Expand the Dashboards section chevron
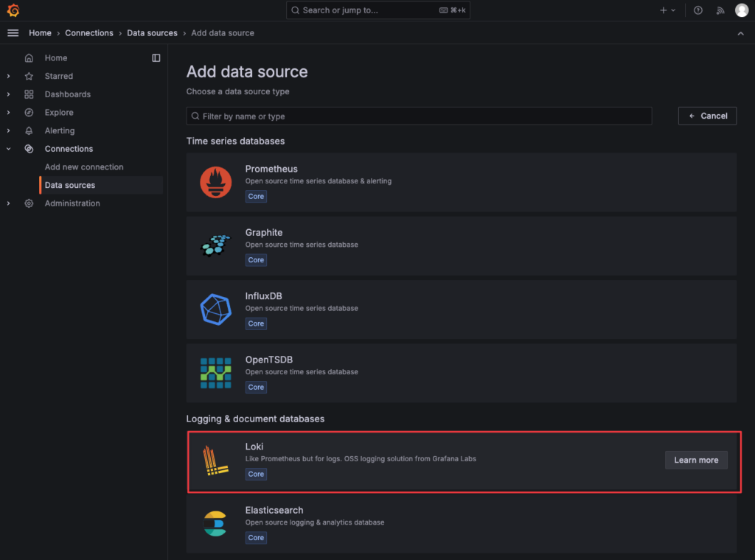Image resolution: width=755 pixels, height=560 pixels. coord(9,94)
